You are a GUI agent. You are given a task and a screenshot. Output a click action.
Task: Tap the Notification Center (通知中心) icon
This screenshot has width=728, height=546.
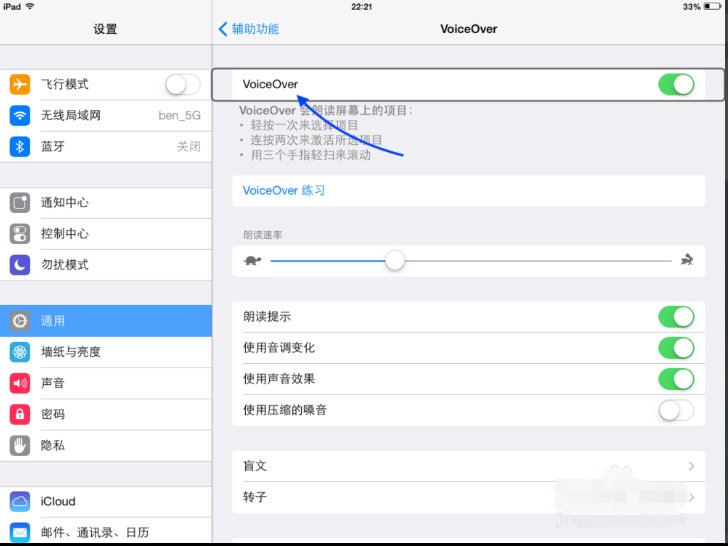(20, 202)
